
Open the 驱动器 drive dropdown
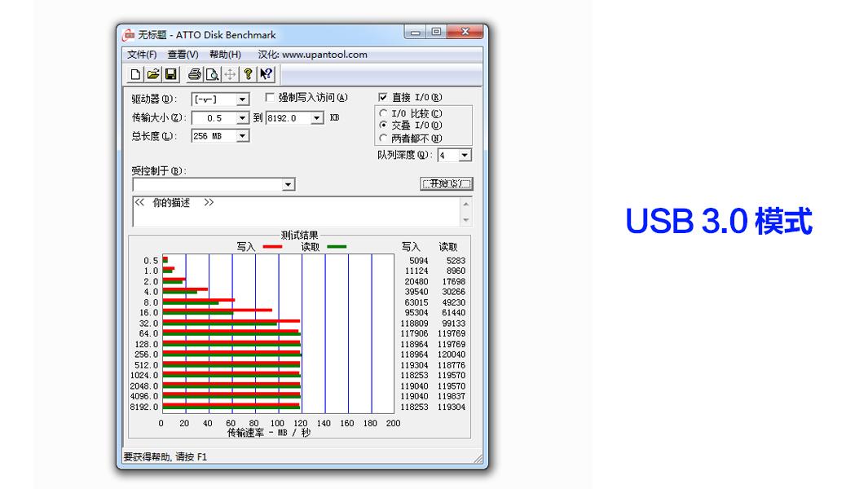pyautogui.click(x=242, y=99)
